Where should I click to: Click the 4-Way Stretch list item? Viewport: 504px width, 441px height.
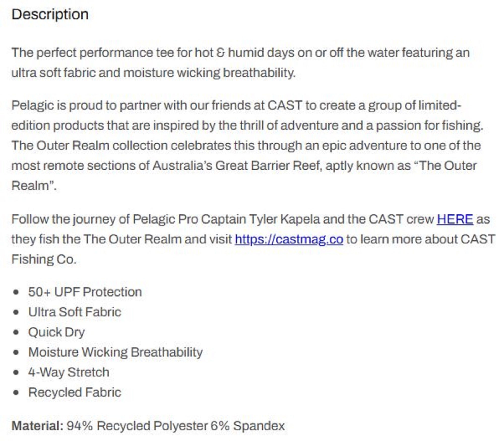coord(69,372)
